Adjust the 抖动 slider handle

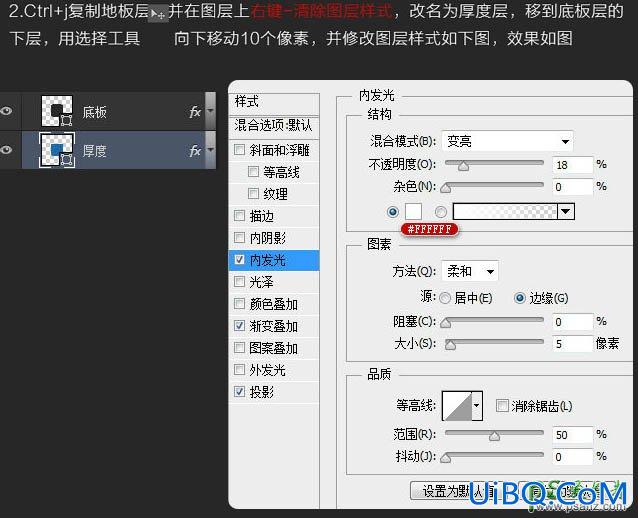(x=446, y=458)
